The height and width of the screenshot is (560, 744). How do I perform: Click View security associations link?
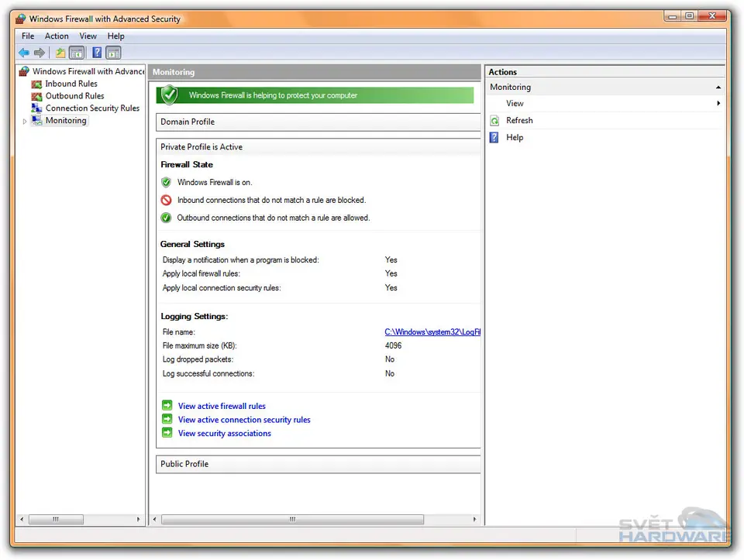click(x=225, y=434)
